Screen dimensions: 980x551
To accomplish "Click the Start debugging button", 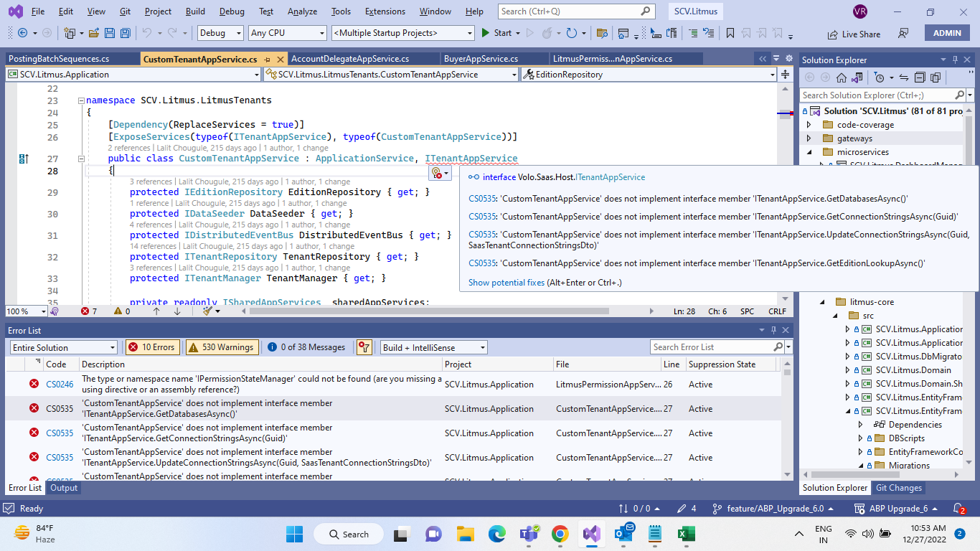I will 496,33.
